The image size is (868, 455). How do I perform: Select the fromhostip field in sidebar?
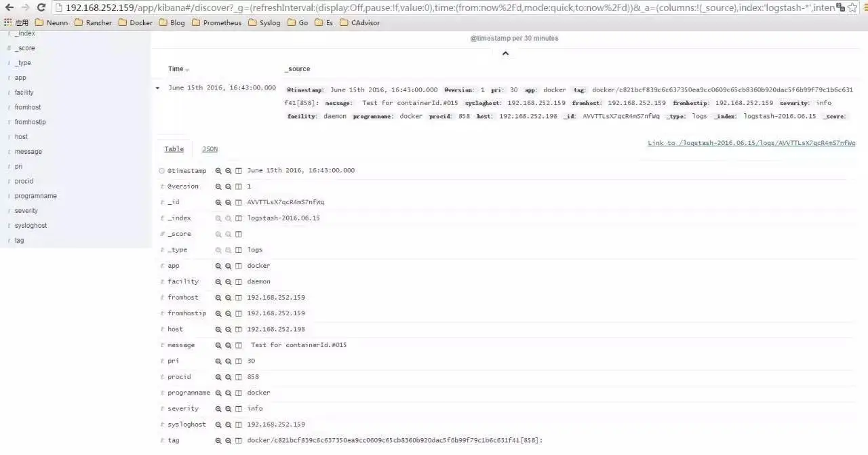(31, 122)
